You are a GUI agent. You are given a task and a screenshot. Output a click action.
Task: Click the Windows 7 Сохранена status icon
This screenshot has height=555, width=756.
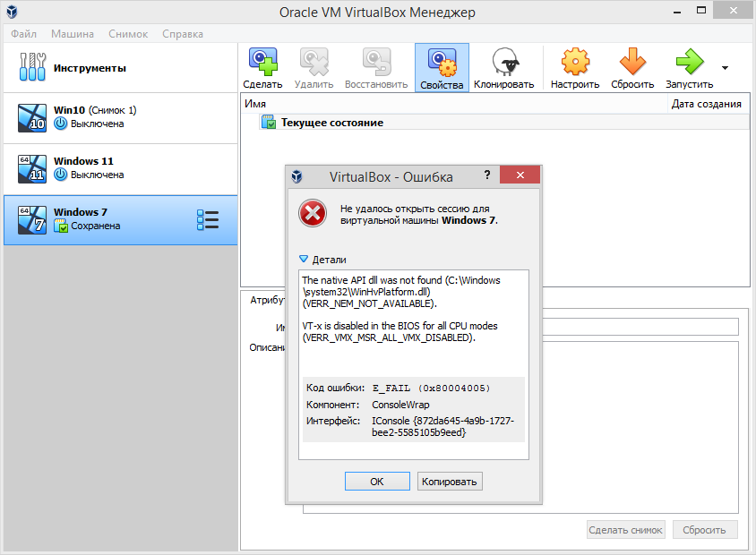(61, 226)
